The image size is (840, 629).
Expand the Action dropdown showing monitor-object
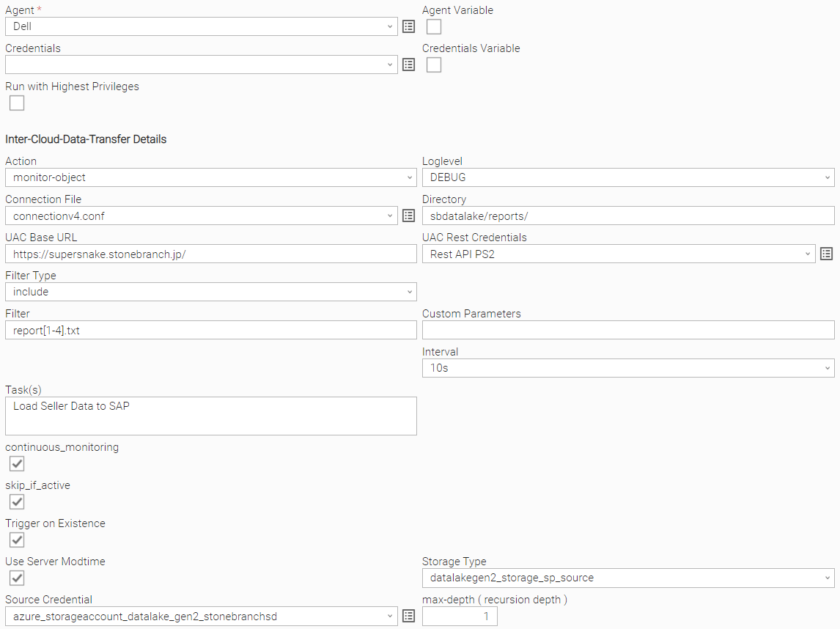click(211, 177)
